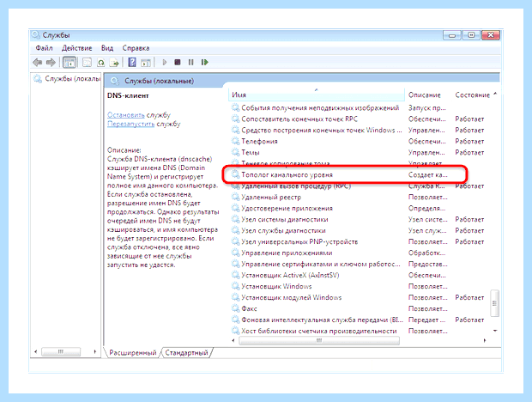
Task: Click the Службы (локальные) header icon
Action: (115, 81)
